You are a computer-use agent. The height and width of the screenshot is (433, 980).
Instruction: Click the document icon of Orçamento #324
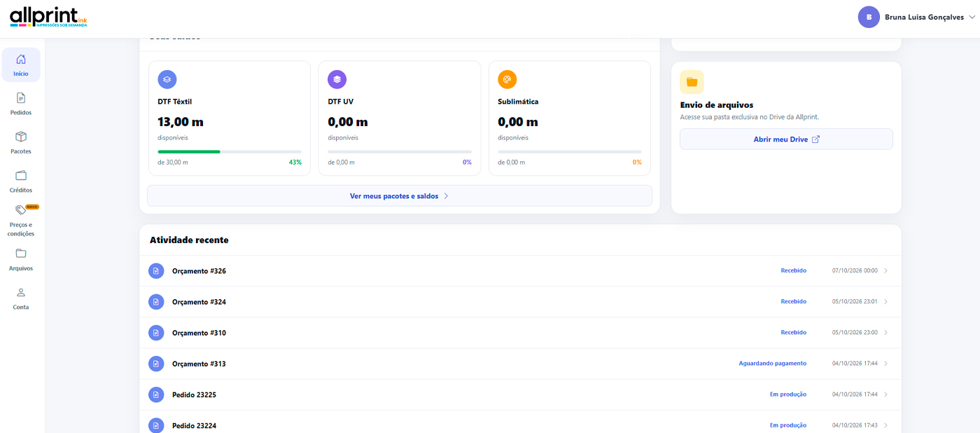pyautogui.click(x=156, y=302)
